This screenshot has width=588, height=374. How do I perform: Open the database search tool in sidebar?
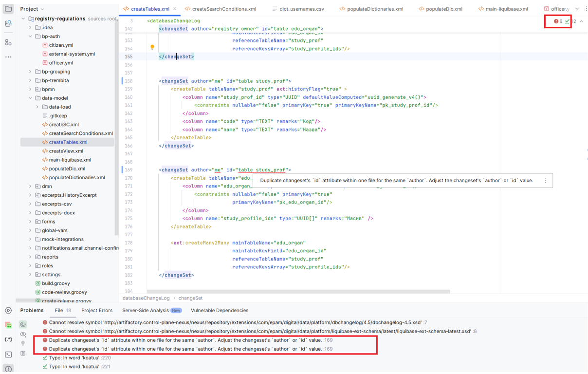[8, 23]
